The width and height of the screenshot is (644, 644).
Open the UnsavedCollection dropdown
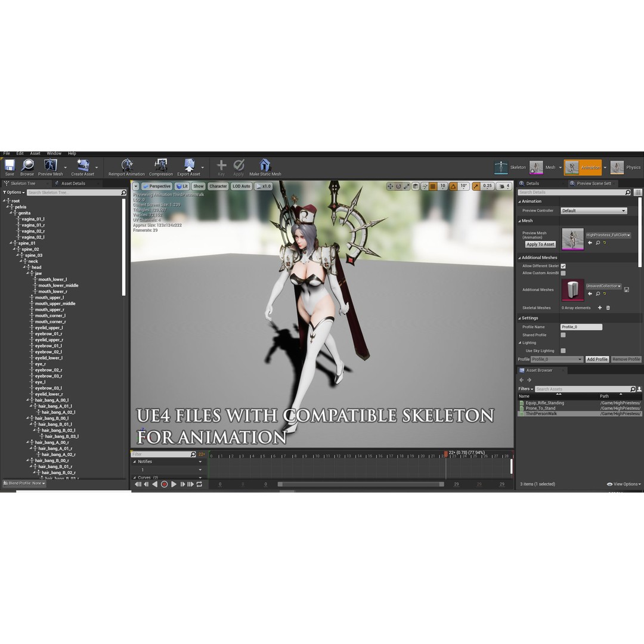pyautogui.click(x=603, y=286)
